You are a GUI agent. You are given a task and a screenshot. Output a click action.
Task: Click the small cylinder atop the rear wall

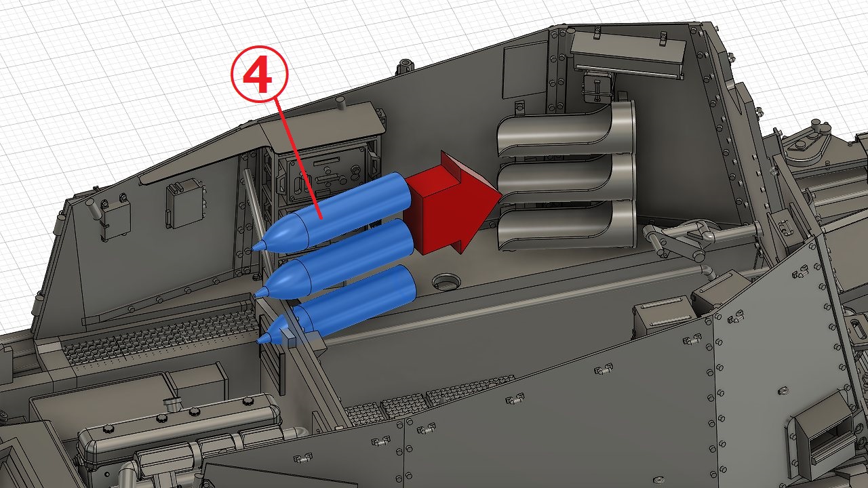click(405, 65)
